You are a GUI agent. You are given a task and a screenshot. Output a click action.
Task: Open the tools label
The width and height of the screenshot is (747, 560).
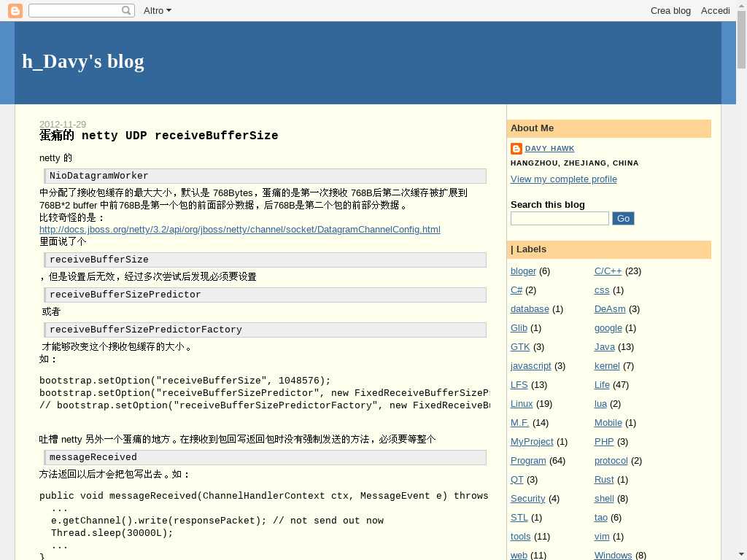(520, 537)
